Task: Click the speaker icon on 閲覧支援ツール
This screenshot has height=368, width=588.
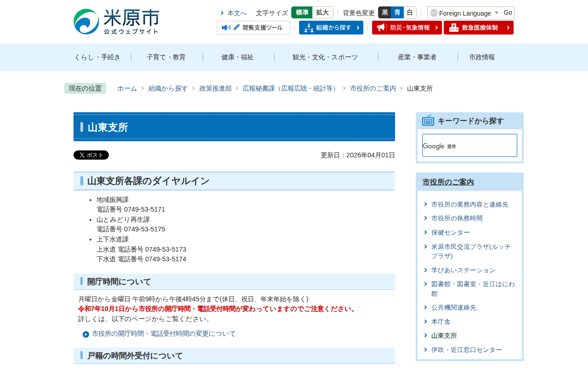Action: click(226, 28)
